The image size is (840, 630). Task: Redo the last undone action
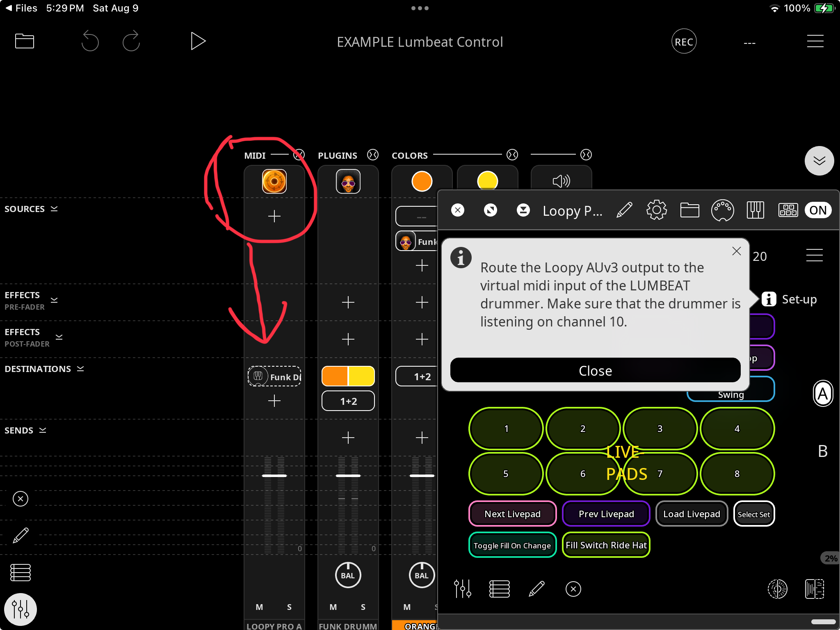131,41
